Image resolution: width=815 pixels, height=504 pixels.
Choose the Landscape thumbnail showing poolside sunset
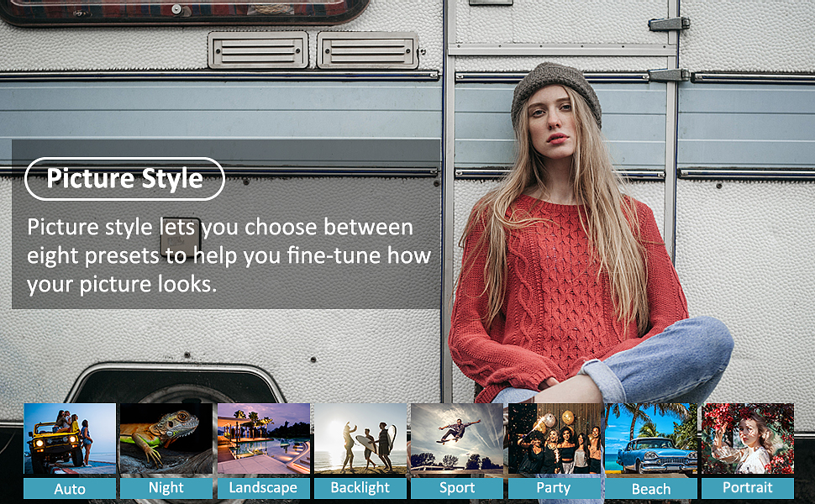pos(264,438)
